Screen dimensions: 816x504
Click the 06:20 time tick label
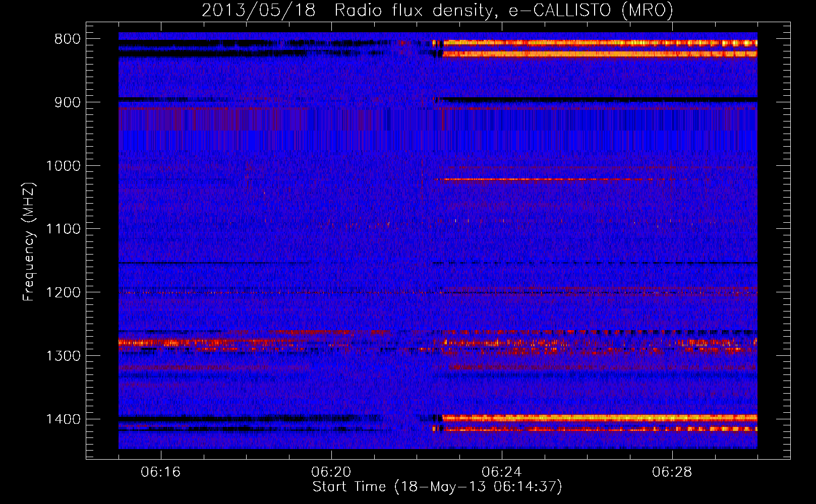point(331,472)
